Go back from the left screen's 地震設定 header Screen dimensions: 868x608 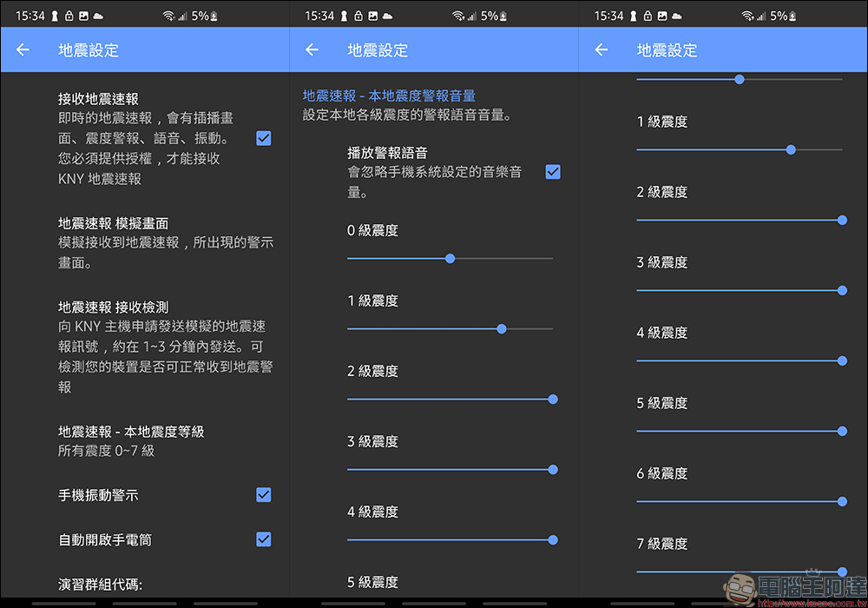point(23,50)
